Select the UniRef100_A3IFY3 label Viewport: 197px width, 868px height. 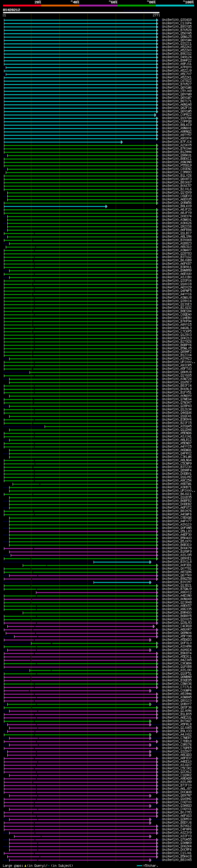pyautogui.click(x=177, y=836)
